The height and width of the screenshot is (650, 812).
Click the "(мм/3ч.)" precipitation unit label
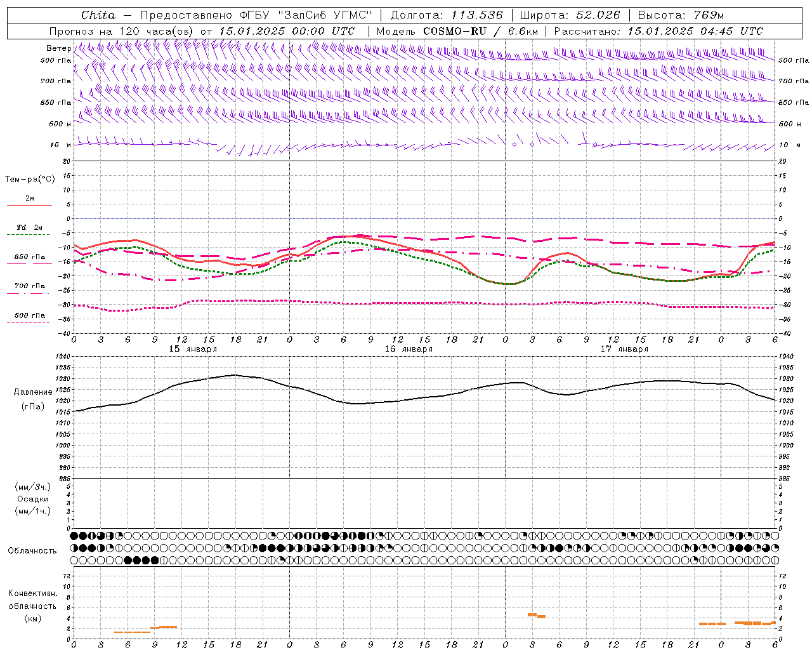(33, 487)
